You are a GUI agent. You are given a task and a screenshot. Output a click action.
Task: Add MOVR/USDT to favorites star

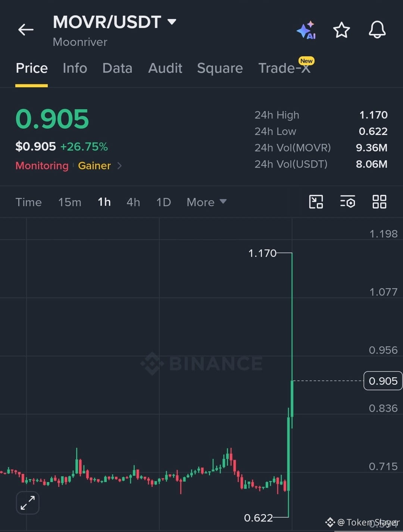coord(341,30)
